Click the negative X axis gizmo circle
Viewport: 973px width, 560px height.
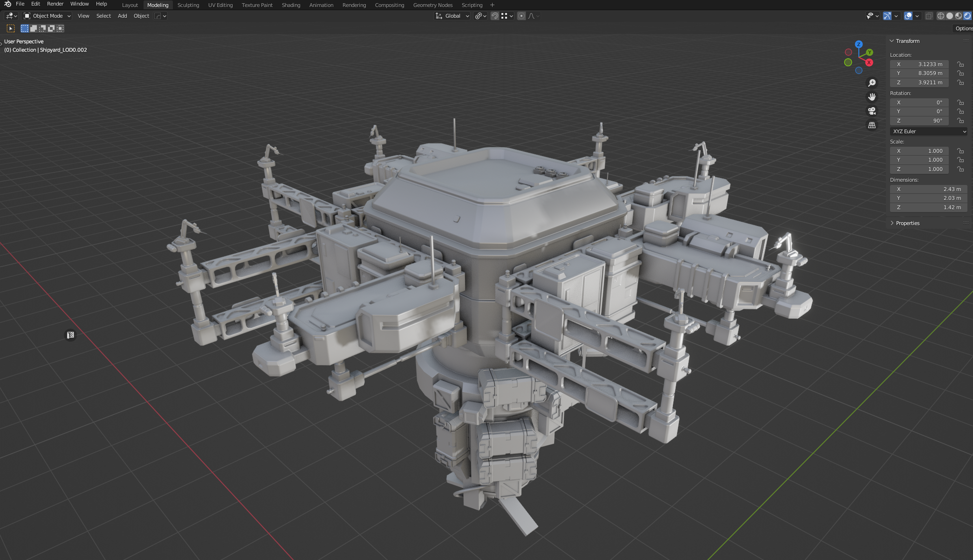pyautogui.click(x=849, y=52)
